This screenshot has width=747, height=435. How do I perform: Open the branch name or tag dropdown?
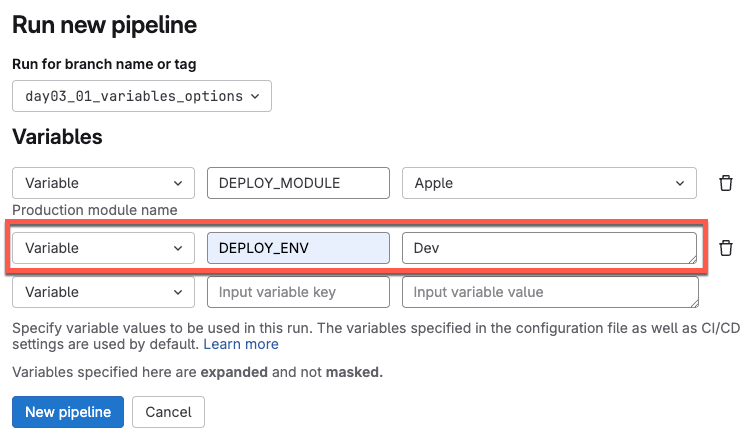click(x=142, y=96)
